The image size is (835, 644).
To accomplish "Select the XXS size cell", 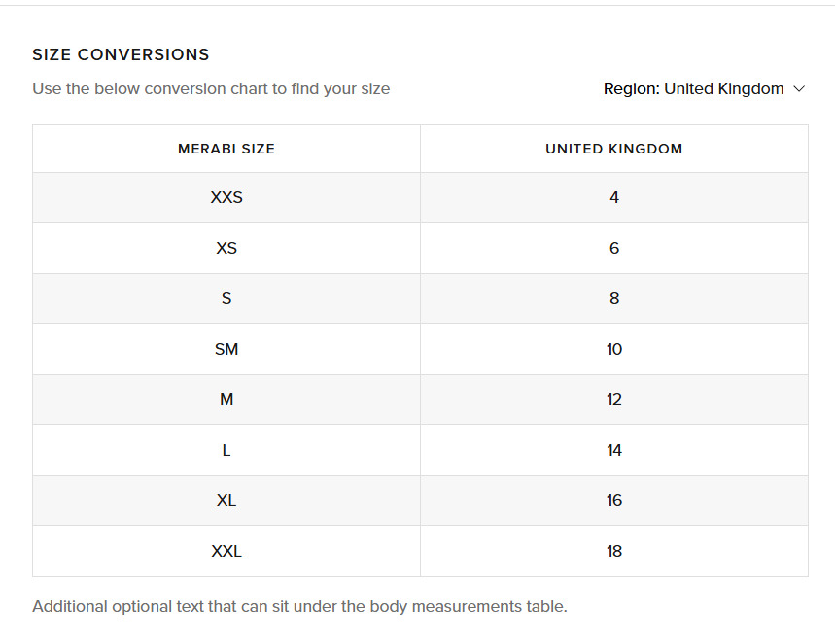I will 226,197.
